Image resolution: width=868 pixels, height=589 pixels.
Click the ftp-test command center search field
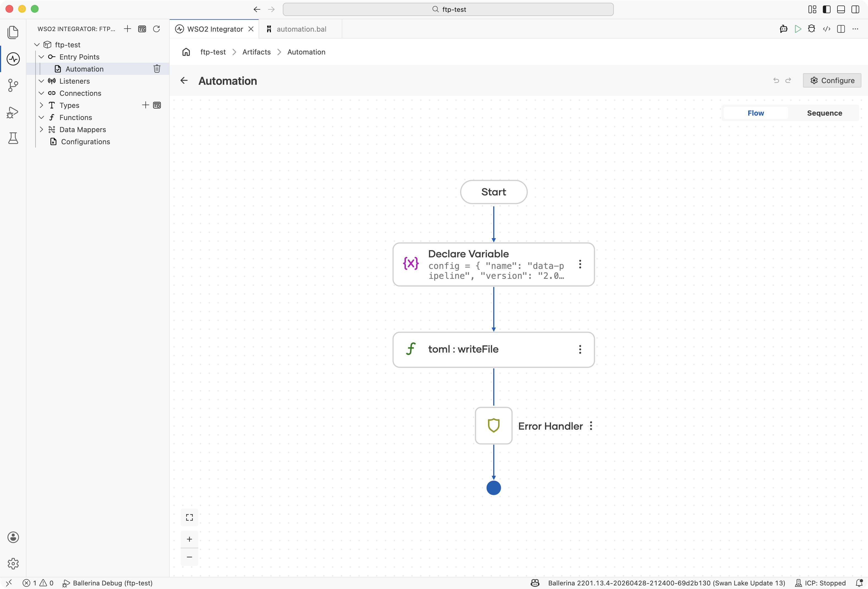448,9
